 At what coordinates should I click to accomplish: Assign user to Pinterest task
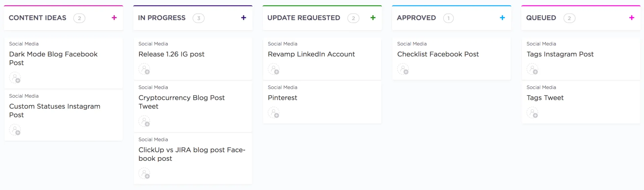click(x=274, y=113)
